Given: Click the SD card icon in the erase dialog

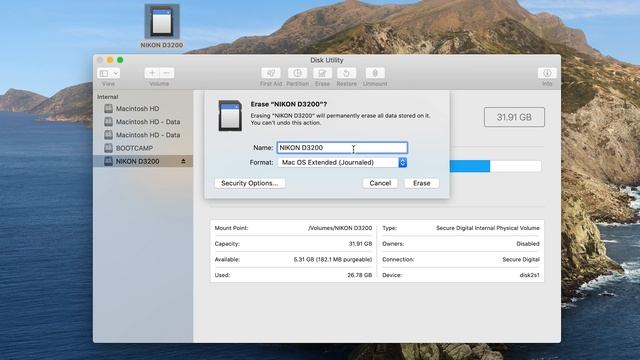Looking at the screenshot, I should (230, 116).
